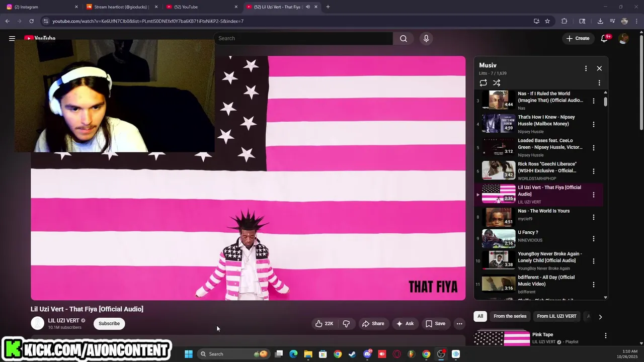Open the browser extensions puzzle icon
This screenshot has width=644, height=362.
(x=564, y=21)
